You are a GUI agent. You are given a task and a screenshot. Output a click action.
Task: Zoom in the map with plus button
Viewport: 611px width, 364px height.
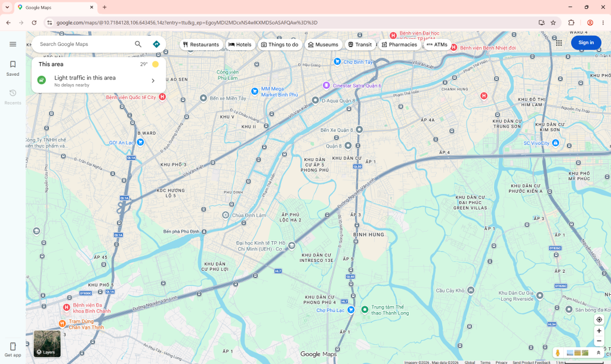point(599,331)
